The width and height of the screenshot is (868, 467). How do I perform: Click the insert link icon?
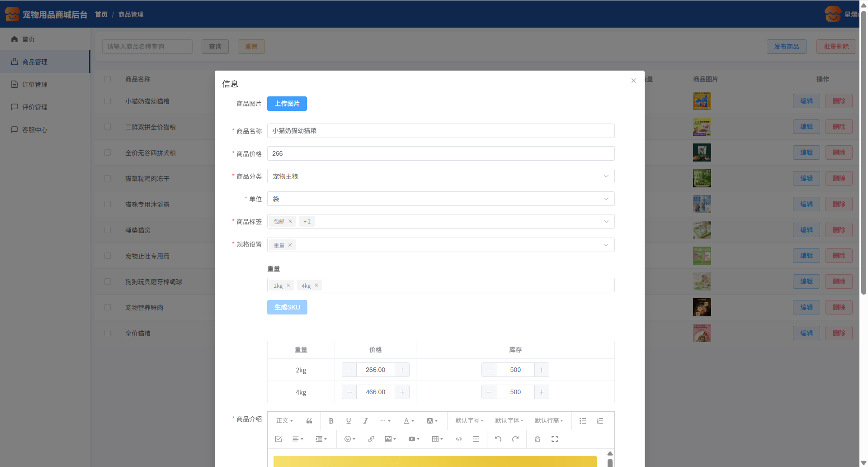[371, 439]
